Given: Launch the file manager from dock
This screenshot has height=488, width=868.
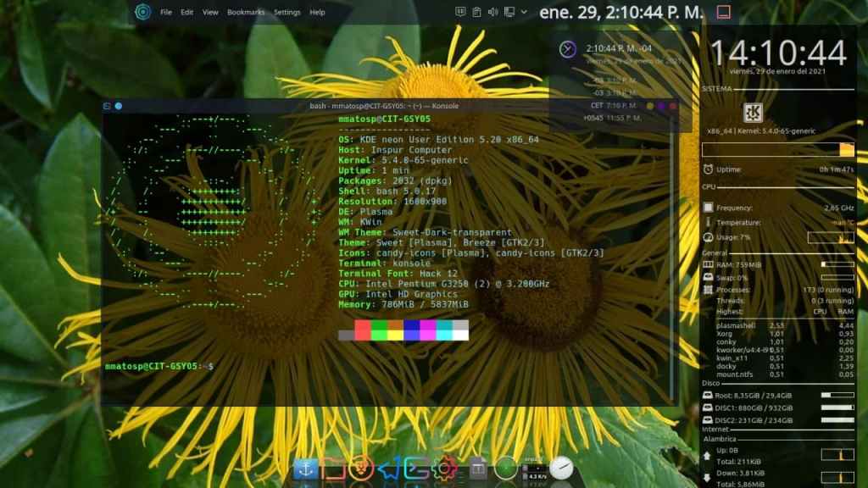Looking at the screenshot, I should tap(334, 468).
